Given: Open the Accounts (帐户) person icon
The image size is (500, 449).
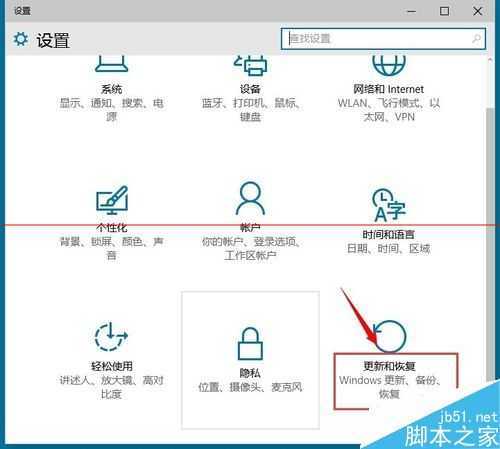Looking at the screenshot, I should coord(250,198).
